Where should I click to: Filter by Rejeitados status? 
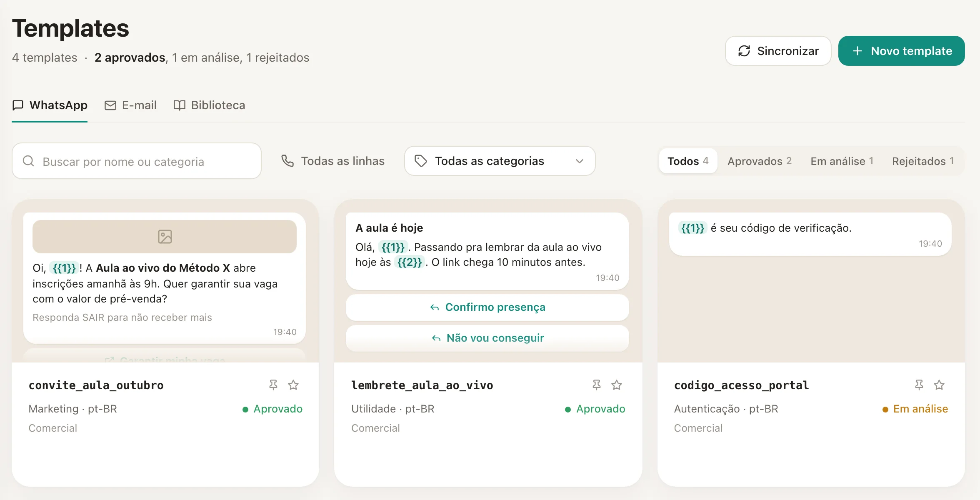point(923,161)
